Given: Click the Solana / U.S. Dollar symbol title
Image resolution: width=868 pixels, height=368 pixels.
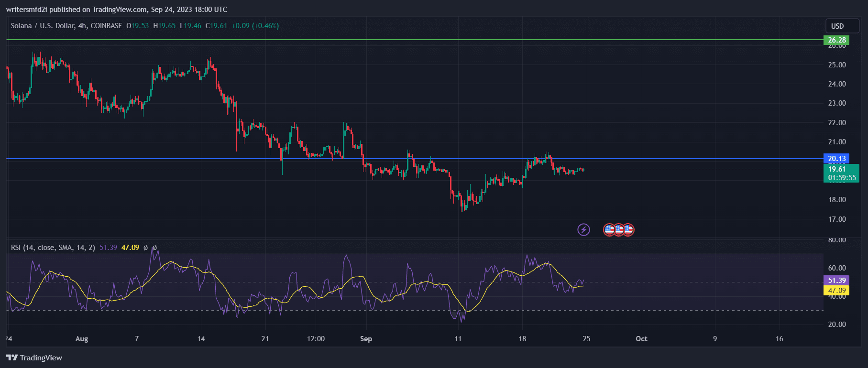Looking at the screenshot, I should pos(42,26).
